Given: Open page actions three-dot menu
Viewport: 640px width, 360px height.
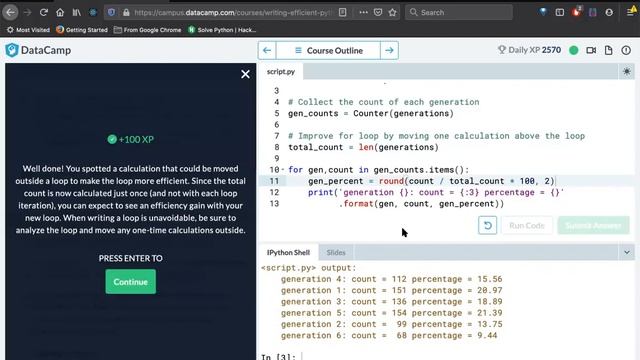Looking at the screenshot, I should (x=363, y=13).
